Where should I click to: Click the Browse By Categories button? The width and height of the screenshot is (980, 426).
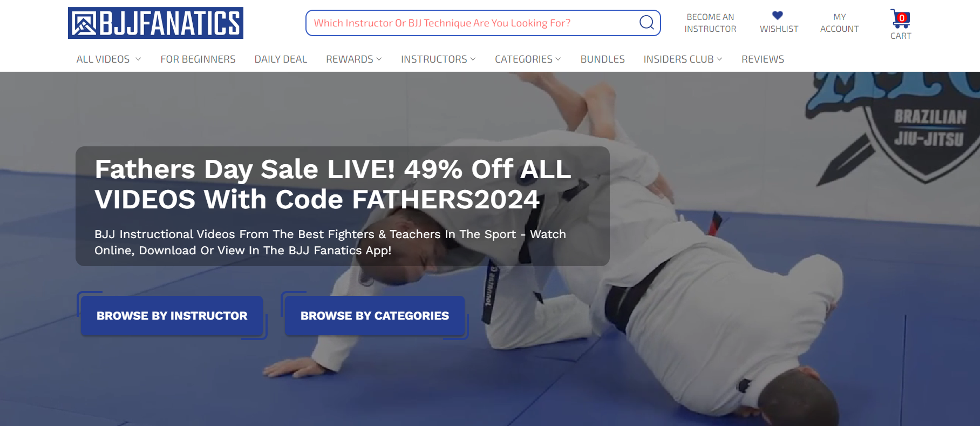pos(375,316)
